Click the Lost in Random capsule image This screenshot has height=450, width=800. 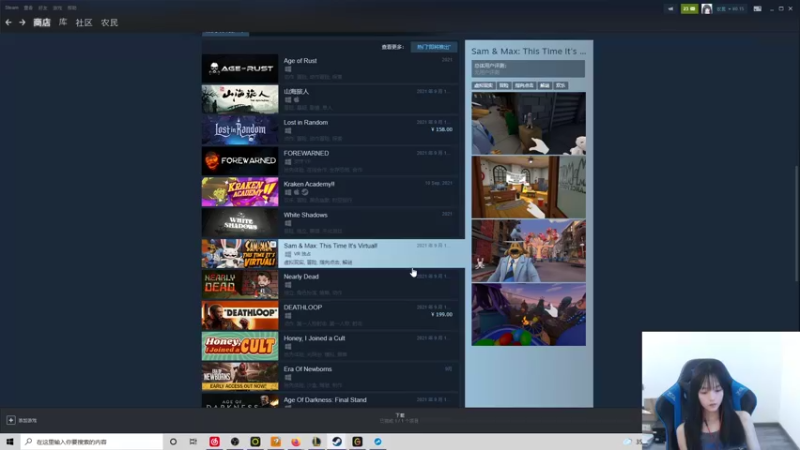[240, 130]
